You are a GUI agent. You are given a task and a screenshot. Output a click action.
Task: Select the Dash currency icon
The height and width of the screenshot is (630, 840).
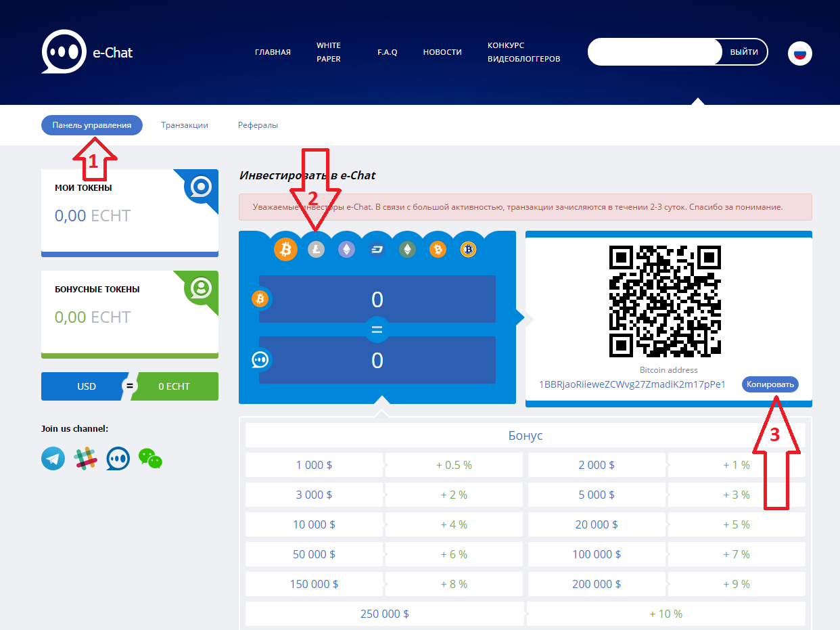377,250
